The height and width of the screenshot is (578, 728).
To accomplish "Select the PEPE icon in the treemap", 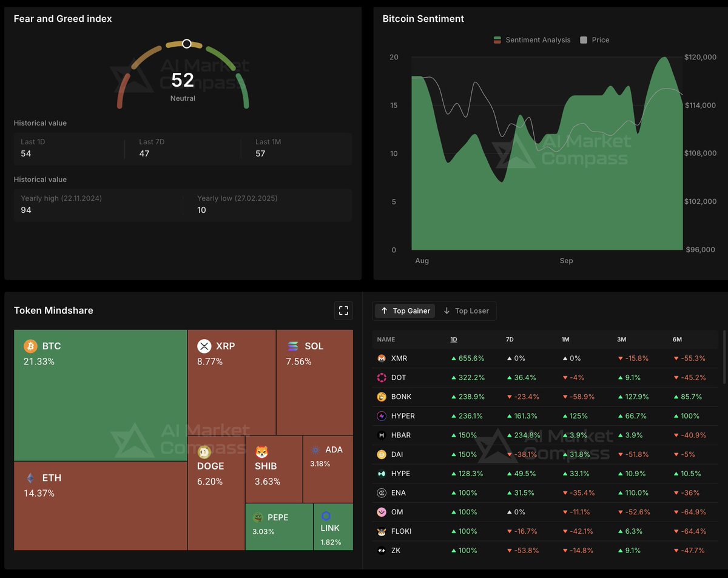I will [x=257, y=517].
